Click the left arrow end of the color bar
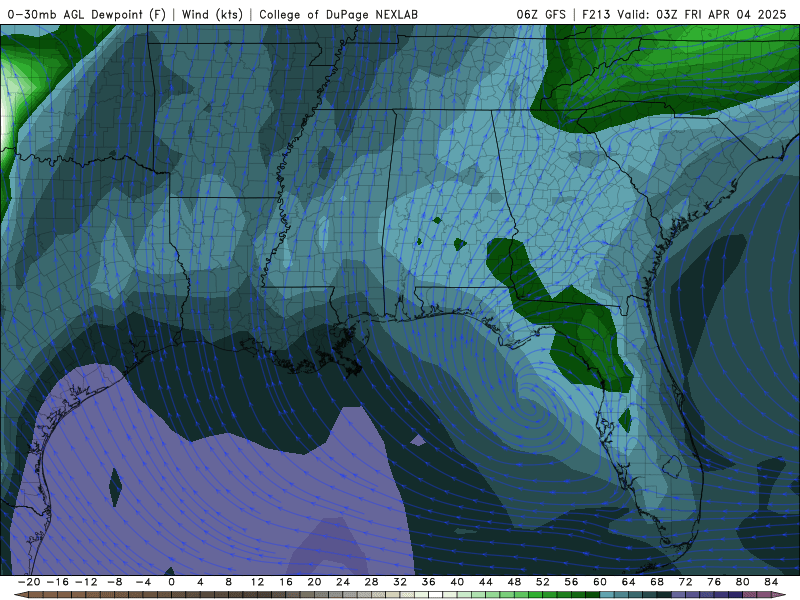The width and height of the screenshot is (800, 600). pyautogui.click(x=20, y=595)
